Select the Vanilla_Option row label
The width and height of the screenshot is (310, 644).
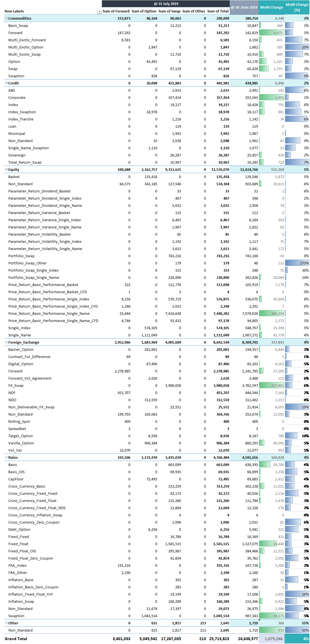[x=21, y=443]
